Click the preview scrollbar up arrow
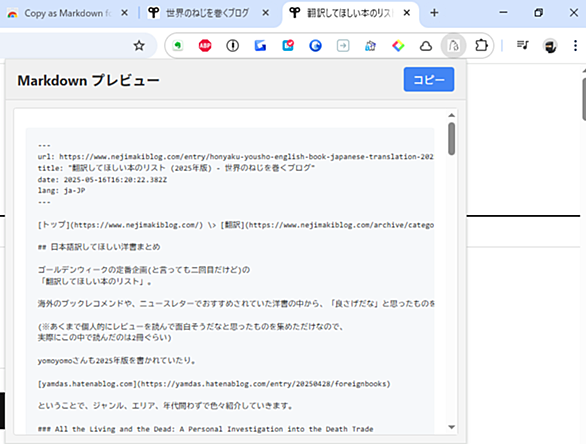Image resolution: width=586 pixels, height=444 pixels. [451, 115]
